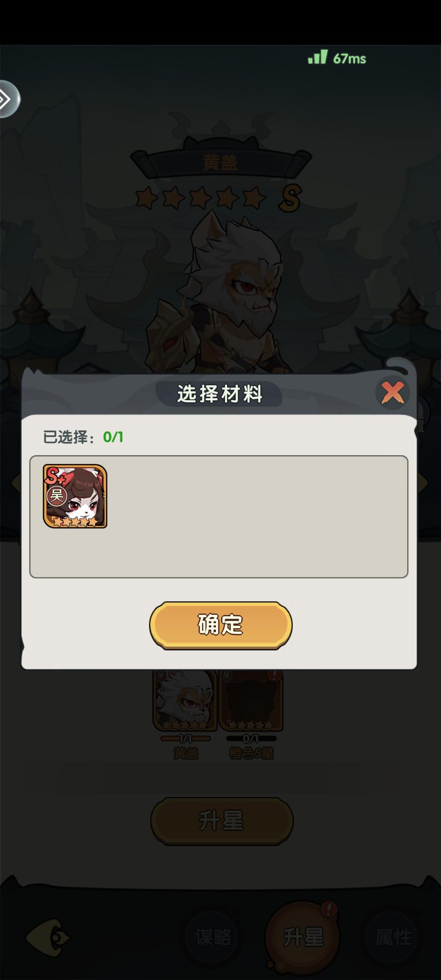The image size is (441, 980).
Task: Tap the 选择材料 dialog title
Action: coord(219,394)
